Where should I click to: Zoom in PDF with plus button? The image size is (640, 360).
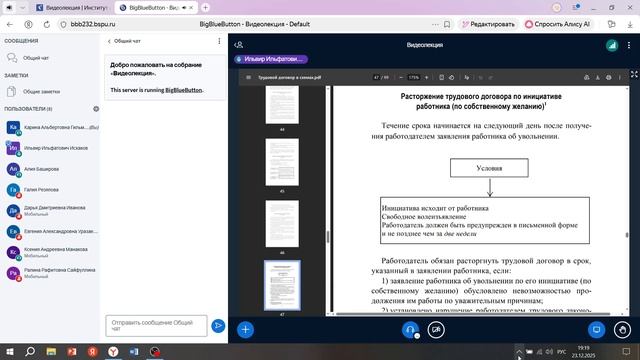tap(427, 77)
